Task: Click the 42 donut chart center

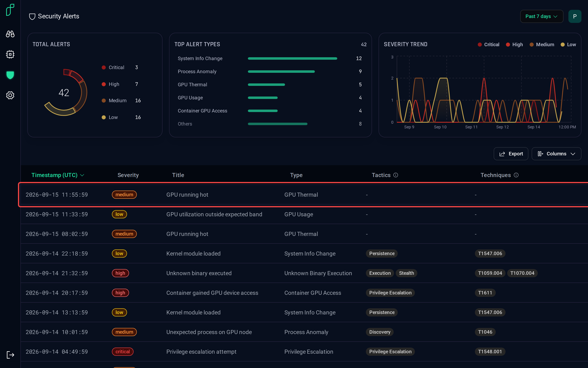Action: [64, 92]
